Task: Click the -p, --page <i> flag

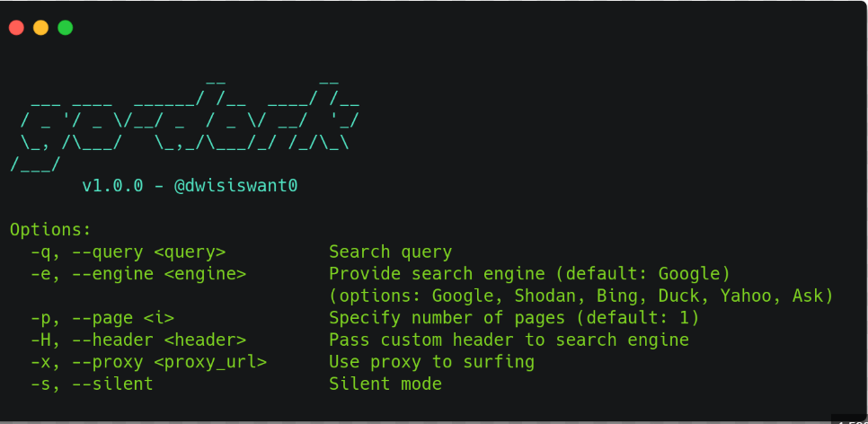Action: coord(102,318)
